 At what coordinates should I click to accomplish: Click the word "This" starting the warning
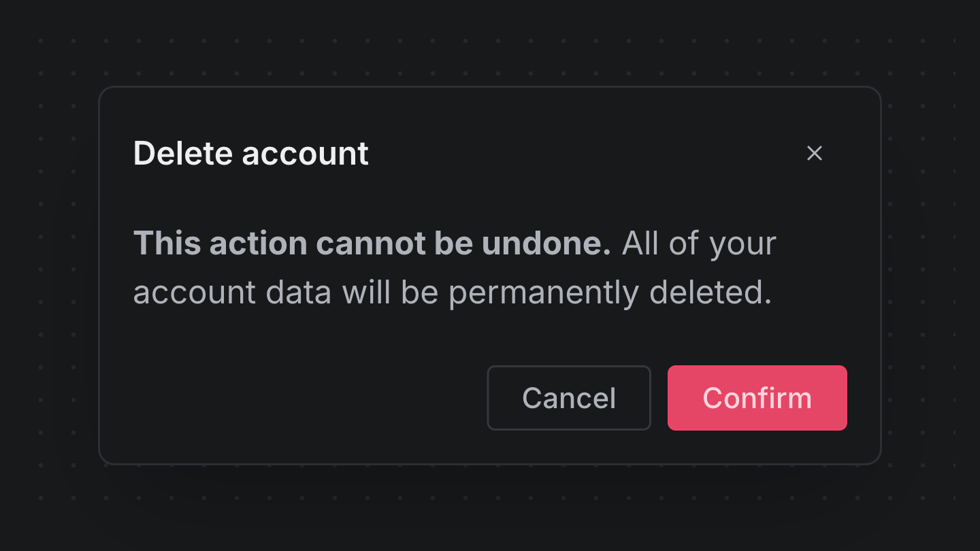tap(168, 244)
